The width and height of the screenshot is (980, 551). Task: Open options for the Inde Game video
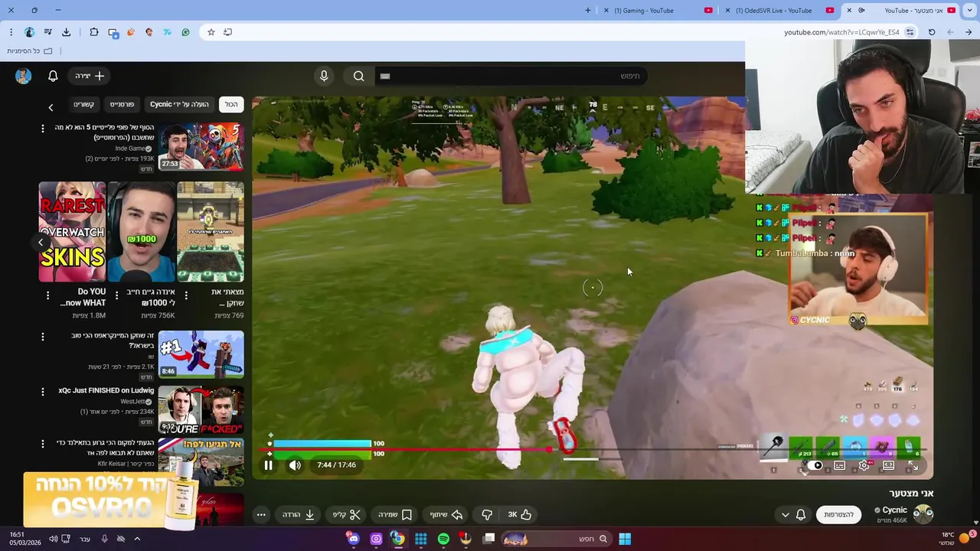tap(43, 129)
